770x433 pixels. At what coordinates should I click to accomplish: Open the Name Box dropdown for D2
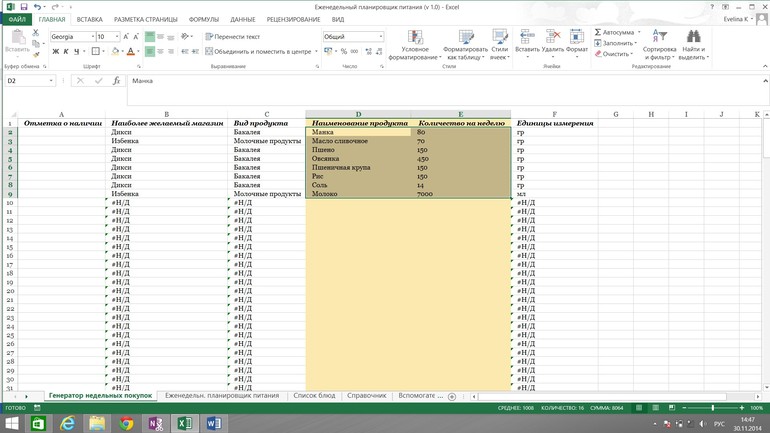pos(51,81)
